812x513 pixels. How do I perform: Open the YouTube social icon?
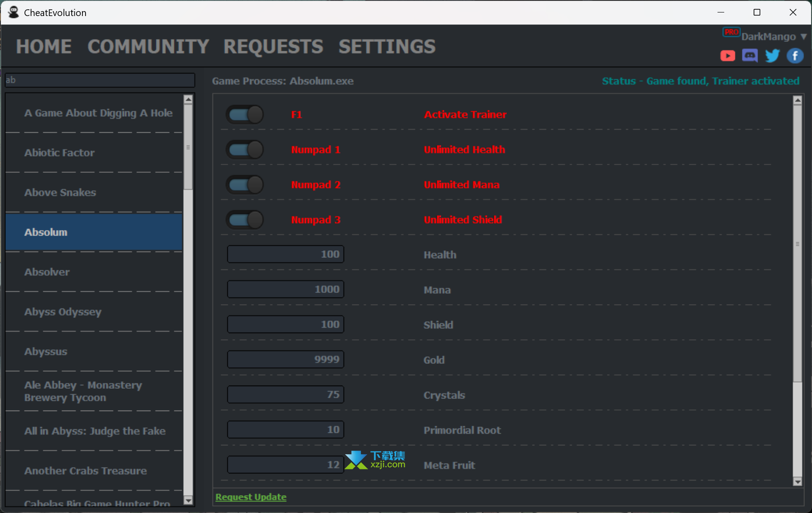point(727,56)
